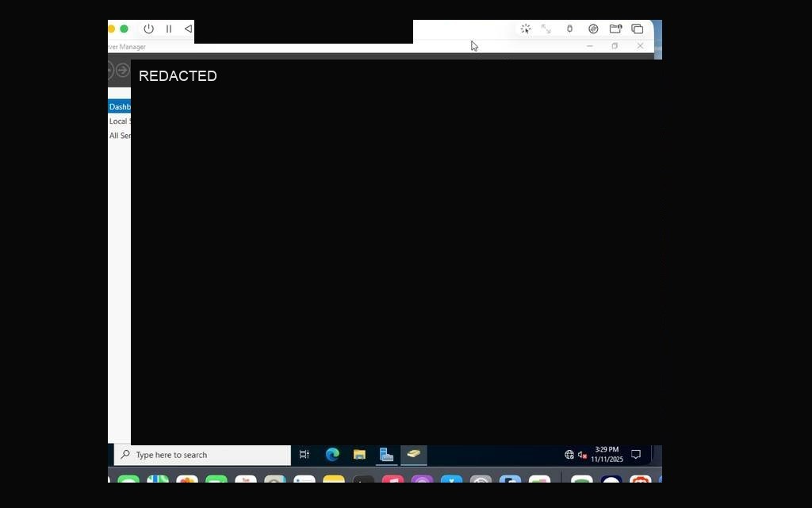Click the diagonal resize arrows icon
The image size is (812, 508).
[x=546, y=29]
